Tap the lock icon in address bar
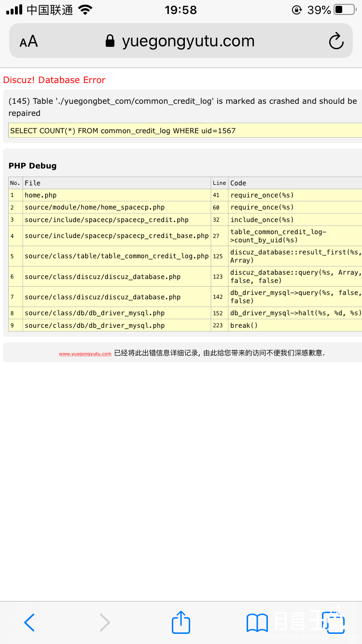The height and width of the screenshot is (644, 362). click(x=110, y=41)
